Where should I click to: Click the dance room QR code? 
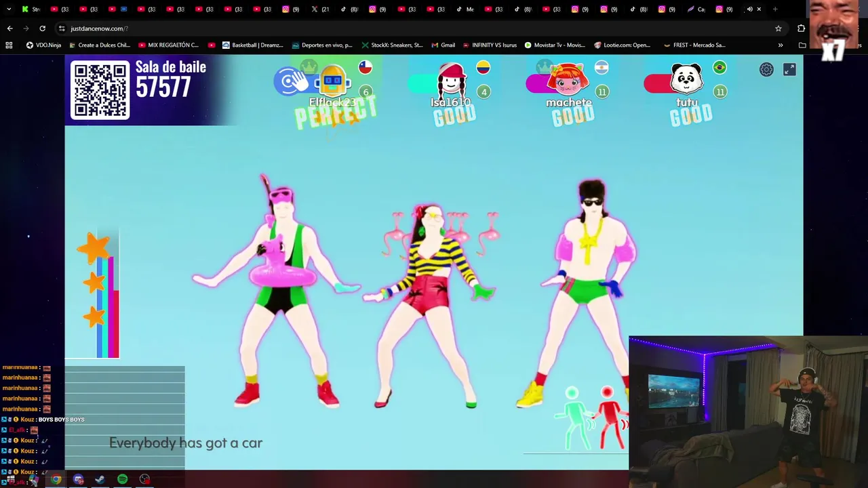point(100,90)
